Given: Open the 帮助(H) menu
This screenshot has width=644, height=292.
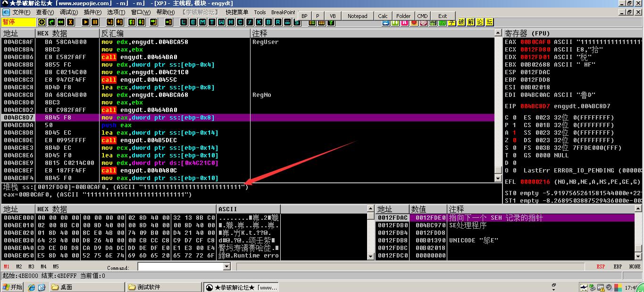Looking at the screenshot, I should (x=165, y=12).
